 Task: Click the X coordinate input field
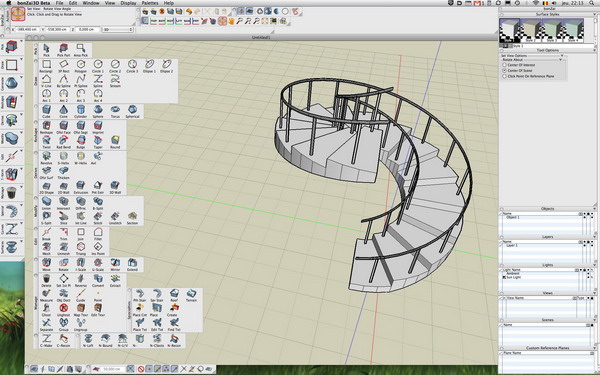(x=27, y=29)
